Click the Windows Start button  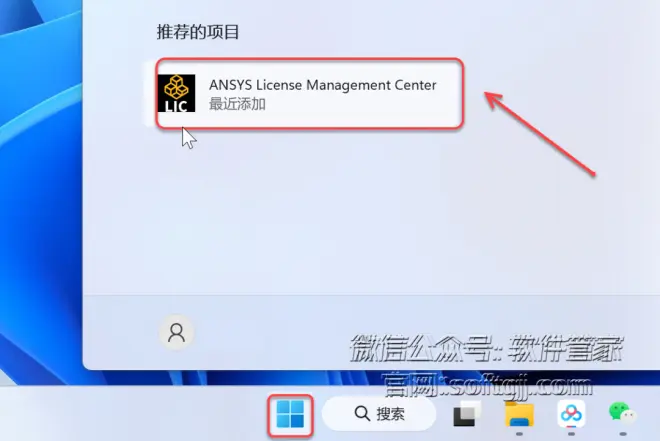click(290, 414)
